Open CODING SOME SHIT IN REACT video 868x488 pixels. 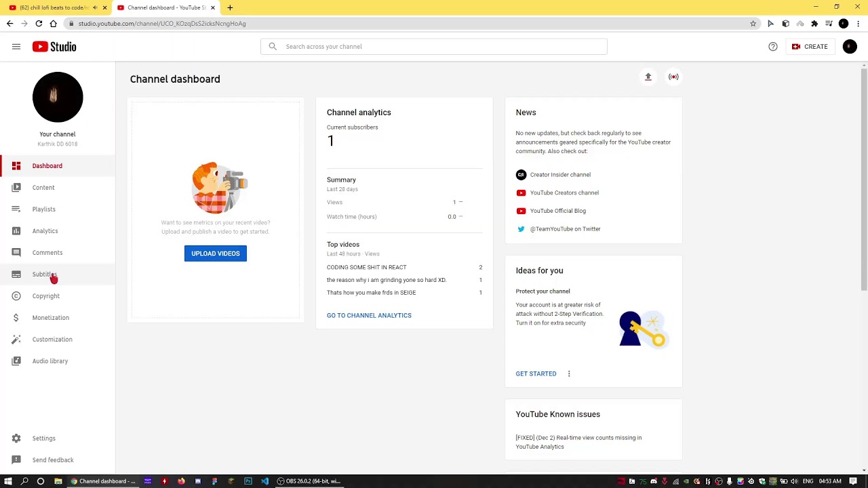(x=367, y=268)
